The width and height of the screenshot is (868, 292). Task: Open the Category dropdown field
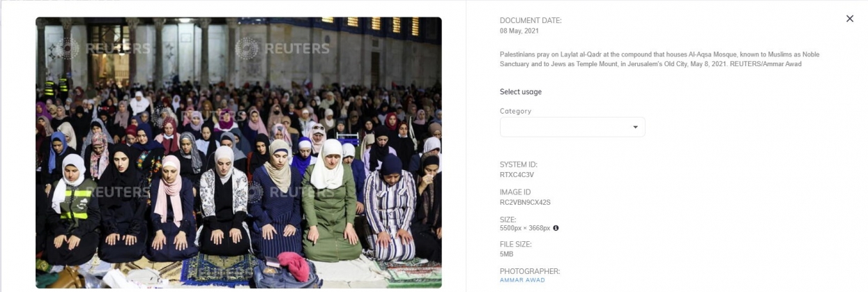click(x=572, y=127)
